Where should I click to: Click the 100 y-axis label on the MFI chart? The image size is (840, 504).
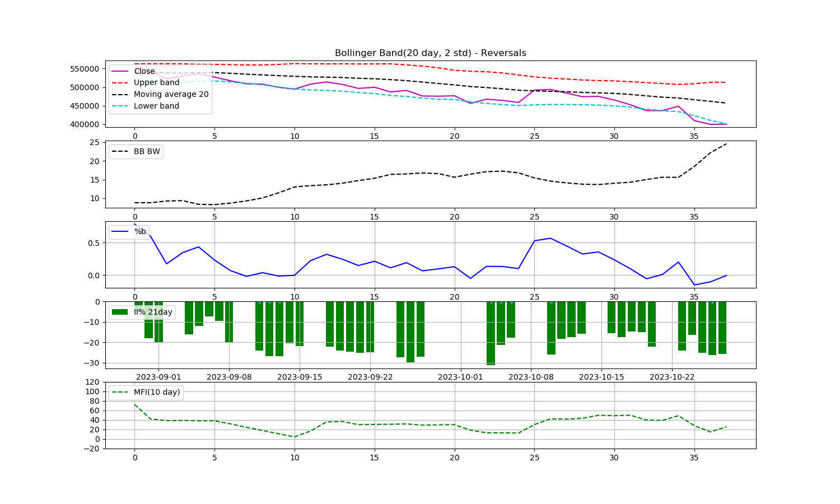point(93,392)
